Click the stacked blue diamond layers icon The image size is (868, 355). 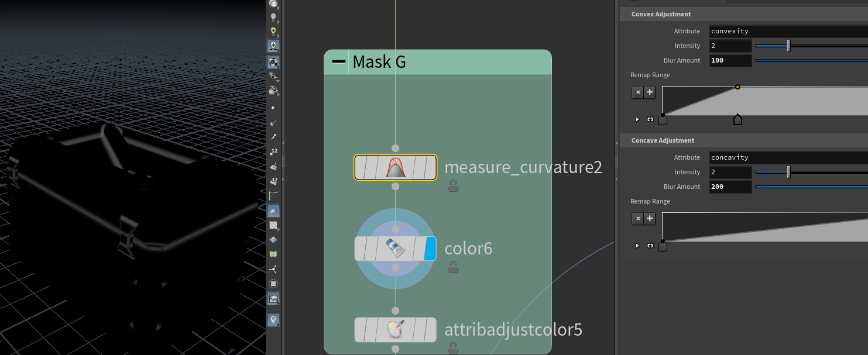pos(273,240)
